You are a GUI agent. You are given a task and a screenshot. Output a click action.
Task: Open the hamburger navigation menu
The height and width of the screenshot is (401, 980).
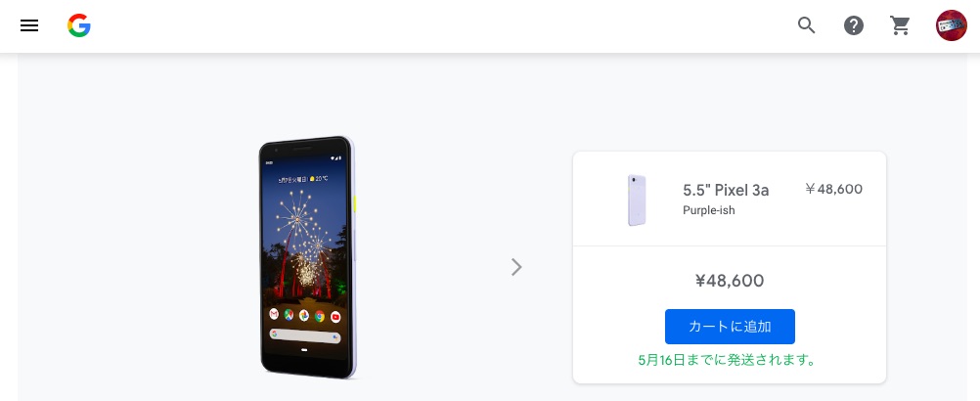[x=29, y=25]
